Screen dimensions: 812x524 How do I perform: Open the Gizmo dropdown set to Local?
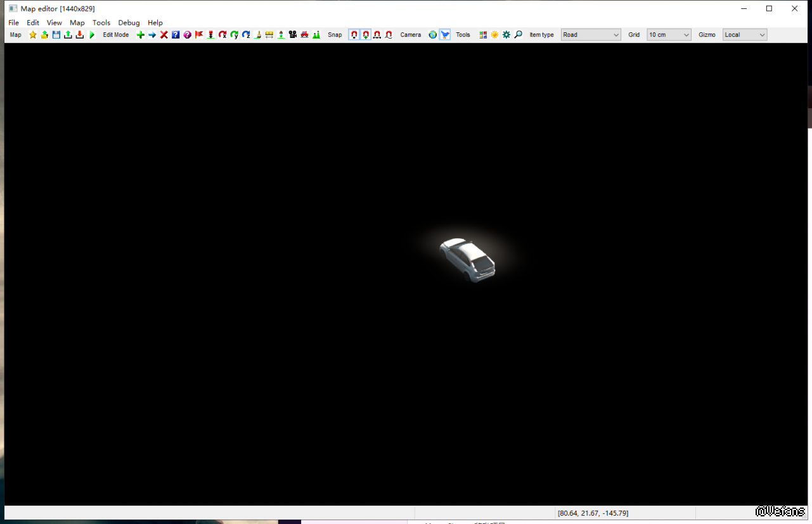(x=745, y=35)
